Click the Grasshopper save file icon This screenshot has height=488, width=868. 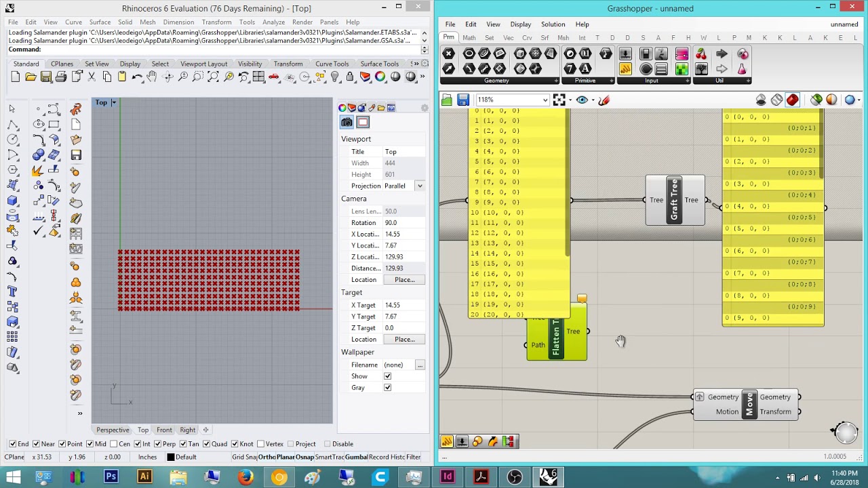tap(462, 100)
